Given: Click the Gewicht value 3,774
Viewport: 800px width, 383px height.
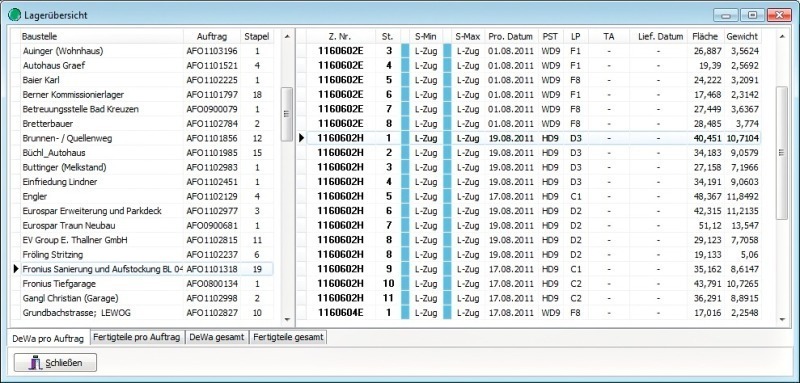Looking at the screenshot, I should click(x=747, y=123).
